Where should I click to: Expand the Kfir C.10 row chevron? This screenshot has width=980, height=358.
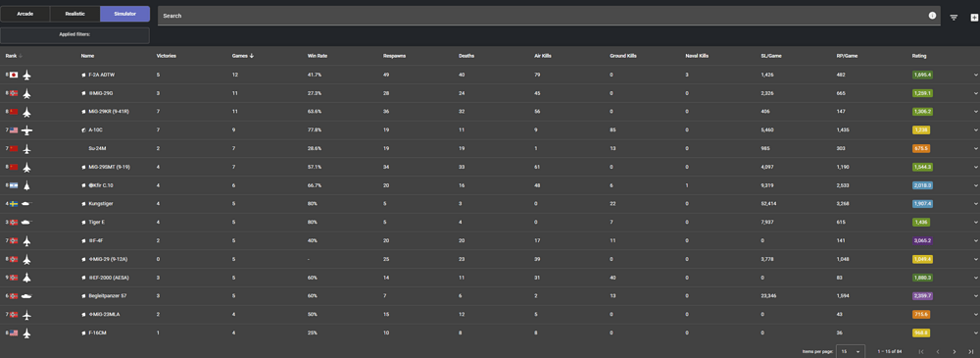tap(976, 186)
